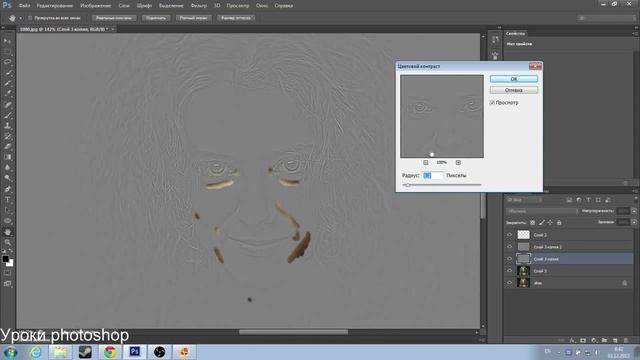Filter layers by text type icon
This screenshot has width=640, height=360.
point(588,200)
